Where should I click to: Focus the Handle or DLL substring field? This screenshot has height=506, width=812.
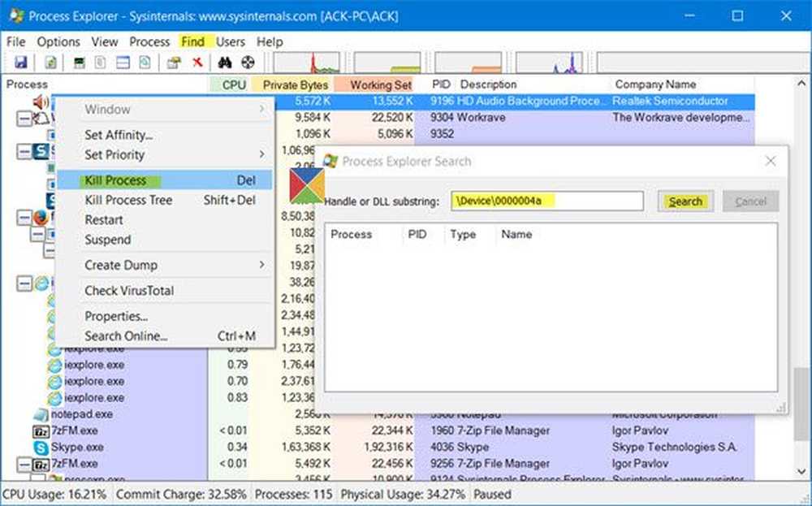tap(547, 201)
